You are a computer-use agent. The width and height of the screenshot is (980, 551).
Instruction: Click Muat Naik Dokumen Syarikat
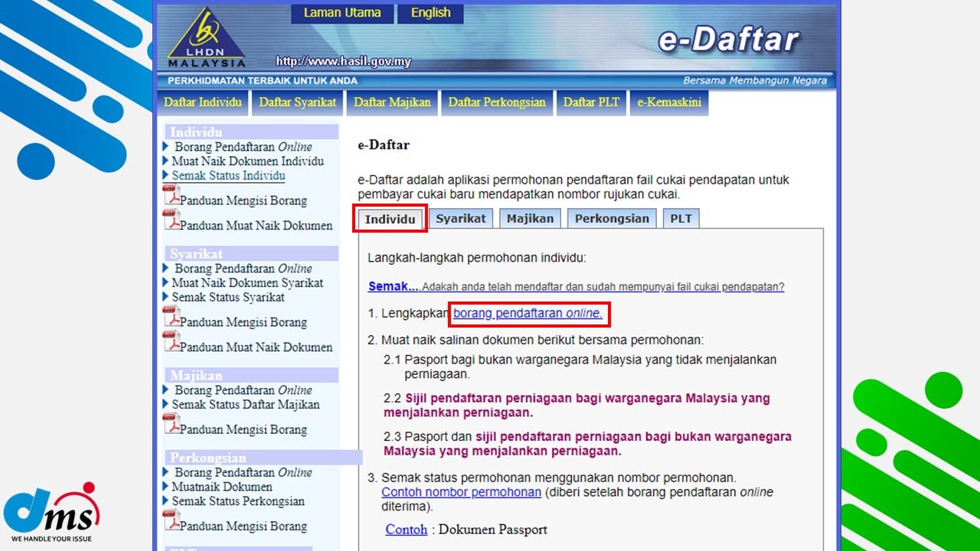[x=247, y=283]
